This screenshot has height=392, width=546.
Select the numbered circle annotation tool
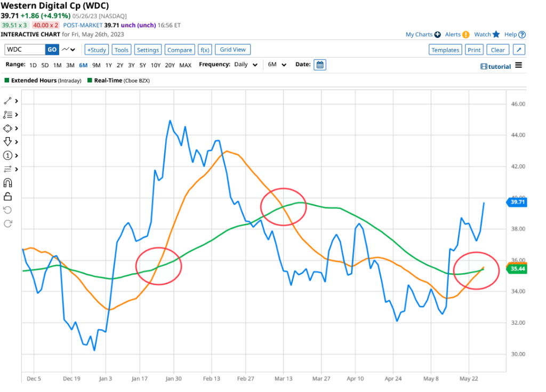tap(8, 156)
